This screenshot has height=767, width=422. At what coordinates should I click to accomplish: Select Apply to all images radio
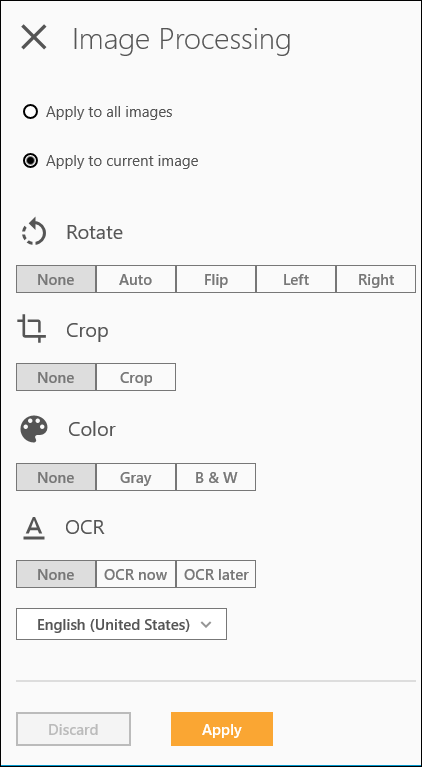[30, 113]
